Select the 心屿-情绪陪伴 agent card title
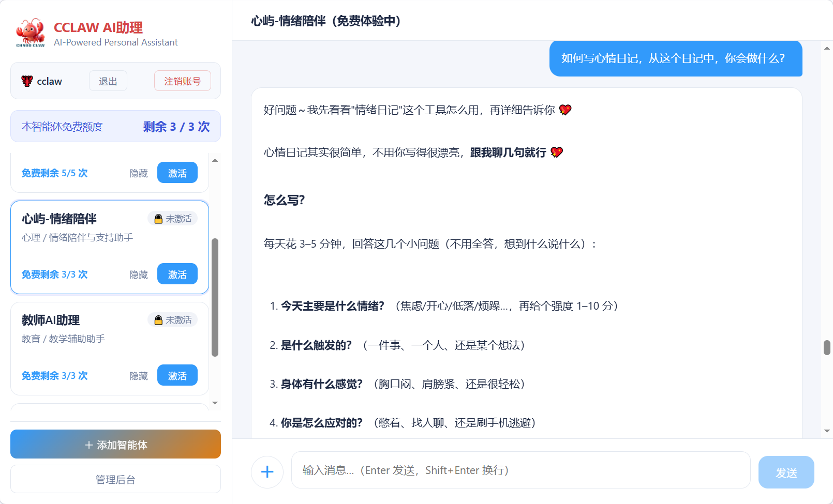The width and height of the screenshot is (833, 504). 59,219
